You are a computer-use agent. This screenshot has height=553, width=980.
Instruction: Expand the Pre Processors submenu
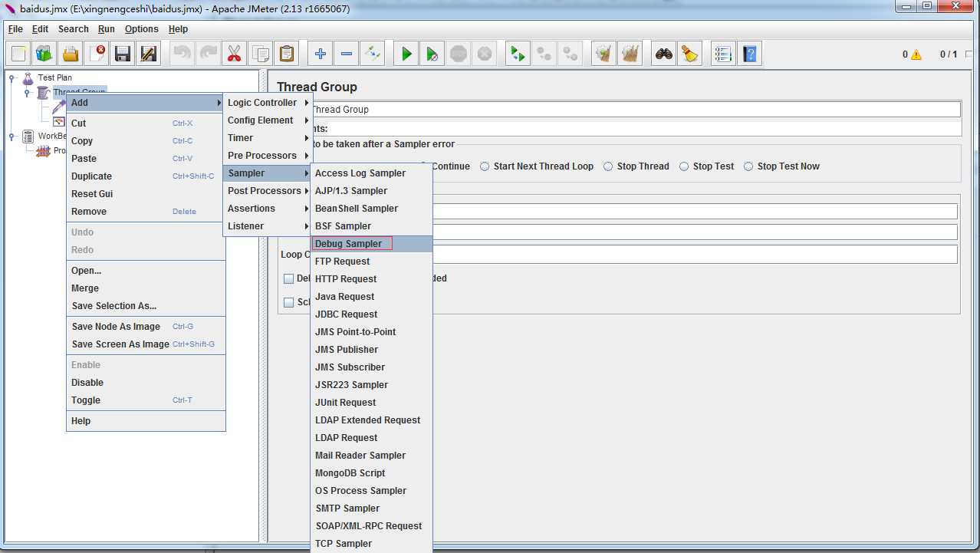tap(268, 156)
